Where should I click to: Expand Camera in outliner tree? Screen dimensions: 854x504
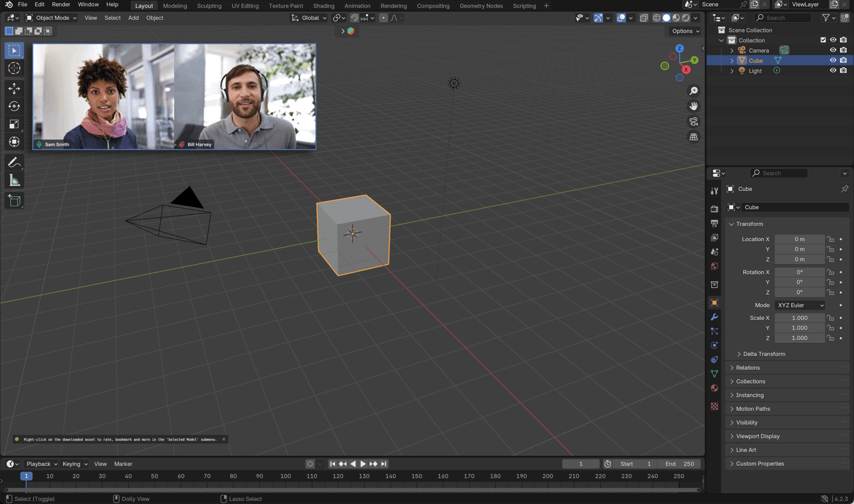732,51
